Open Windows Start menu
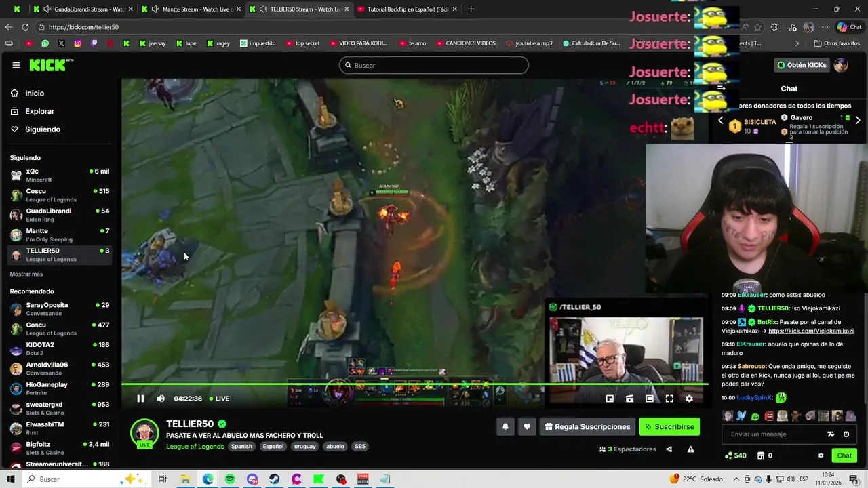 [x=10, y=479]
